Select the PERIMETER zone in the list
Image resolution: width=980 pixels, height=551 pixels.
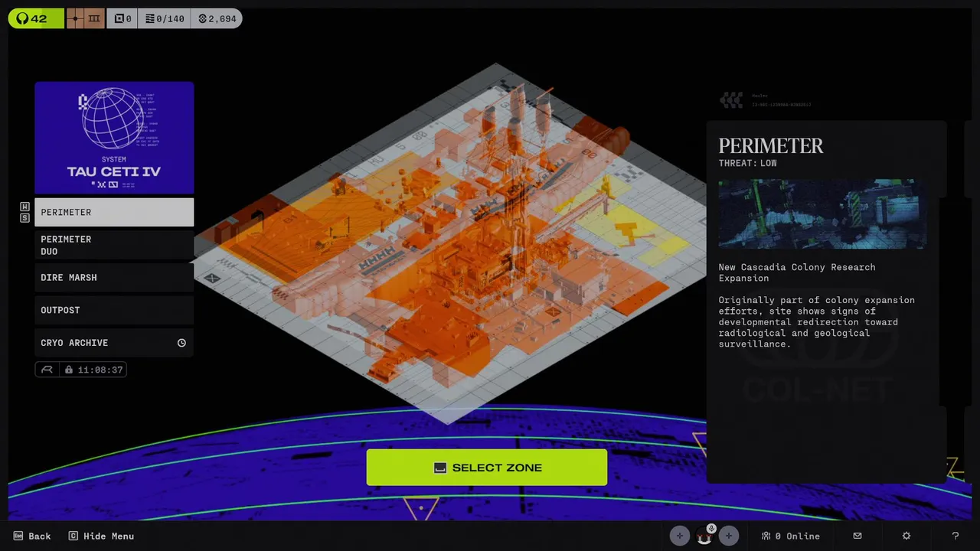click(114, 212)
